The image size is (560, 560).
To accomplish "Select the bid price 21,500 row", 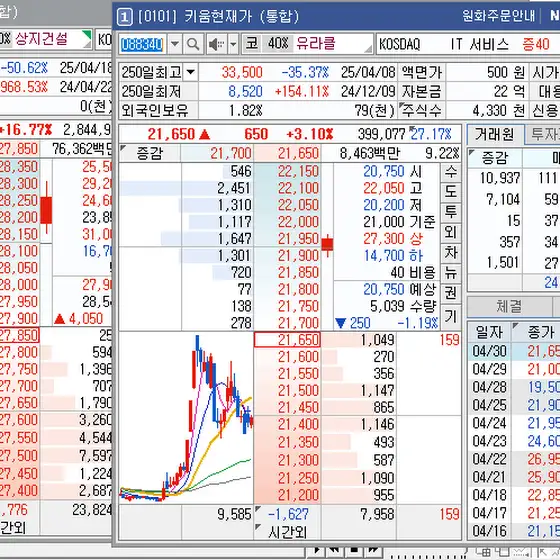I will 288,390.
